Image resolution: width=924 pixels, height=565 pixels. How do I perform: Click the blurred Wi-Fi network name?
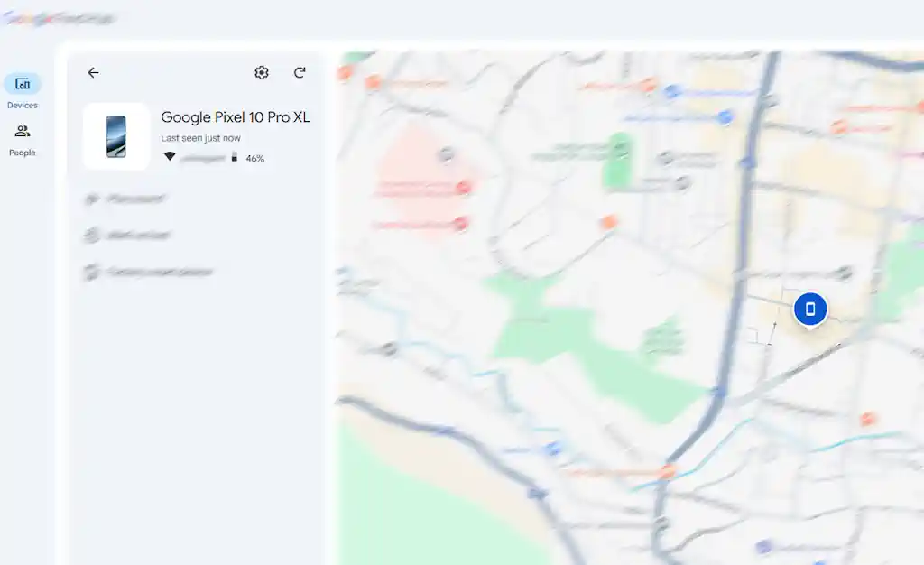202,158
